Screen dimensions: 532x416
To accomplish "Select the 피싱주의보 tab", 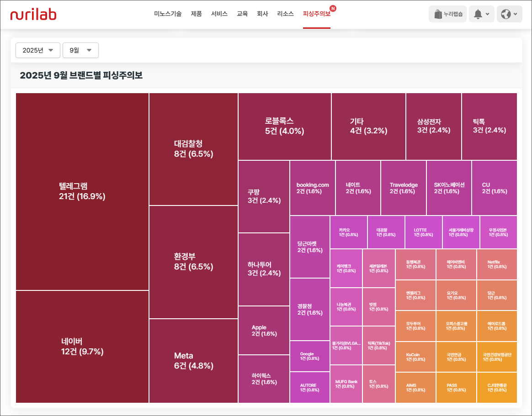I will point(316,14).
